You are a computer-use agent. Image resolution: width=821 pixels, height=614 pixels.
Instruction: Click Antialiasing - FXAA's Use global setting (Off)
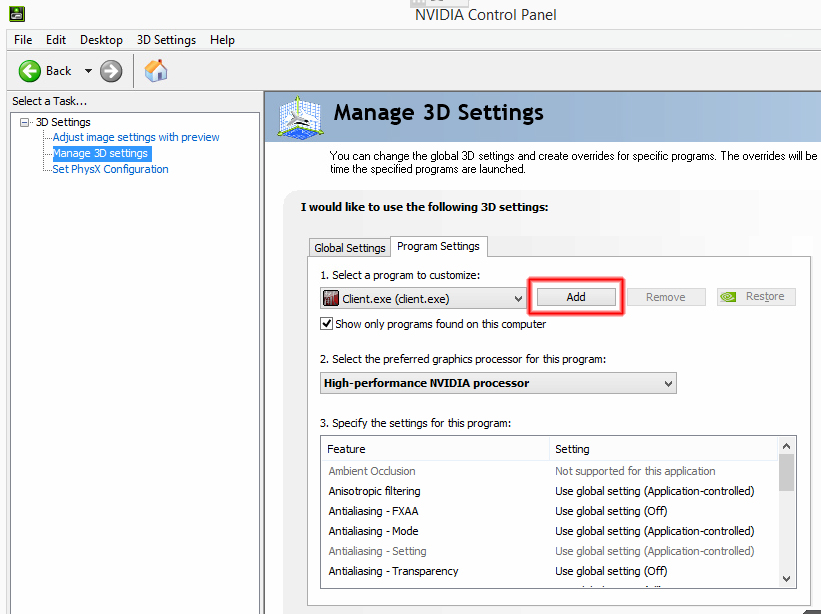611,511
